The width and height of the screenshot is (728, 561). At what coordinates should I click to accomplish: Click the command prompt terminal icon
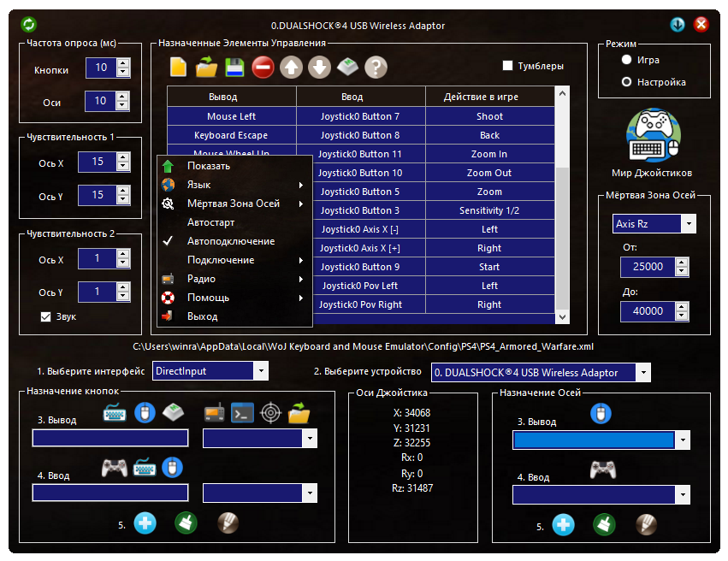(x=242, y=412)
